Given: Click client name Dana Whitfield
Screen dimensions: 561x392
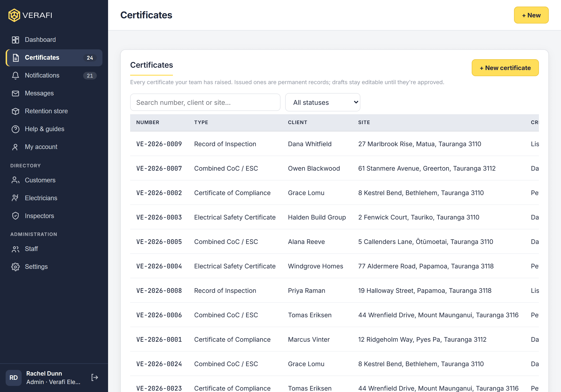Looking at the screenshot, I should (x=310, y=144).
